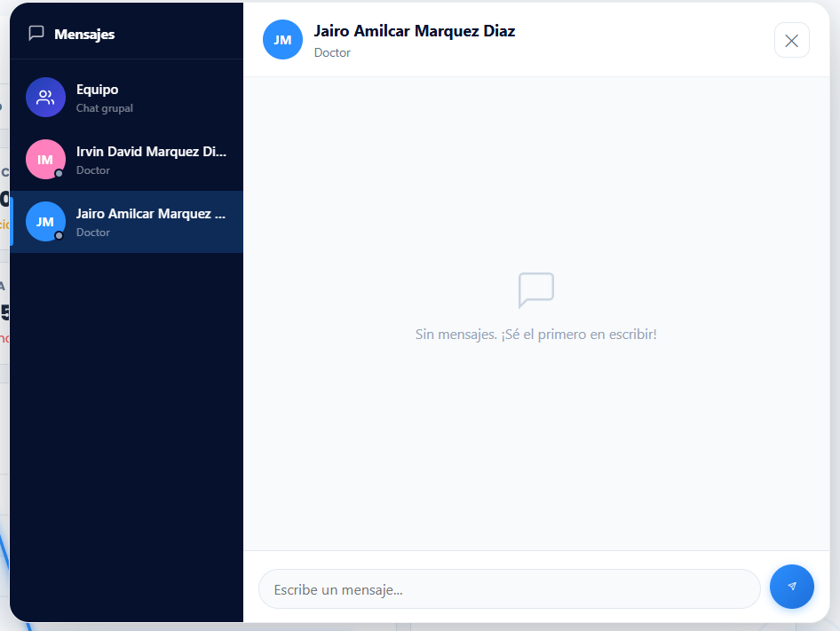Focus the Escribe un mensaje input field
Image resolution: width=840 pixels, height=631 pixels.
tap(510, 589)
